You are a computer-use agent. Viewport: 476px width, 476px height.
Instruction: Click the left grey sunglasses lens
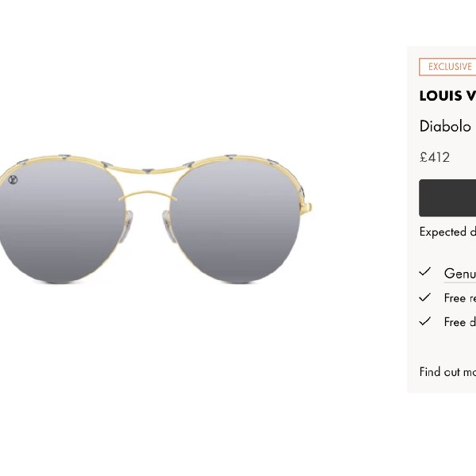point(61,223)
